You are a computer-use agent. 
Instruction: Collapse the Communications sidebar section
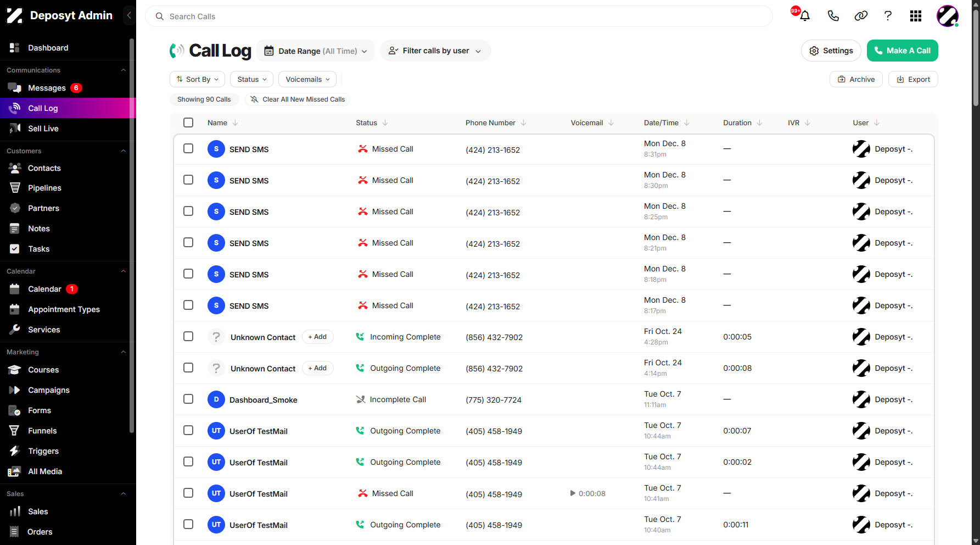tap(124, 70)
